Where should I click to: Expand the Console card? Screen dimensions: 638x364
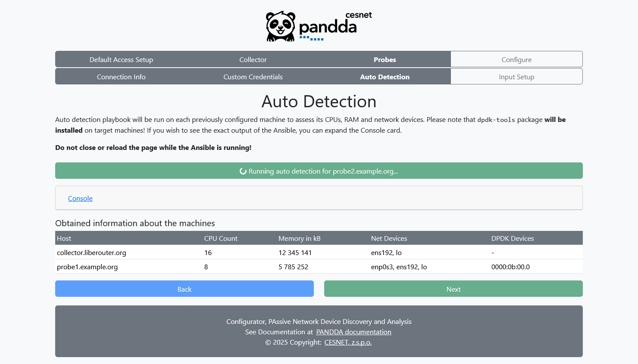click(80, 198)
